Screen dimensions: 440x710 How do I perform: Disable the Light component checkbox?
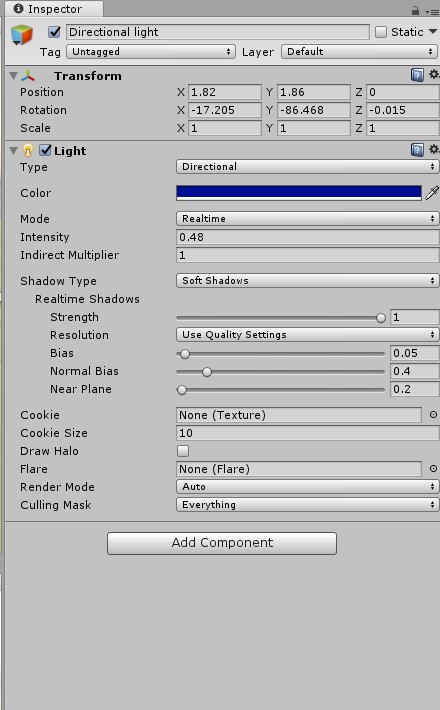click(x=45, y=150)
